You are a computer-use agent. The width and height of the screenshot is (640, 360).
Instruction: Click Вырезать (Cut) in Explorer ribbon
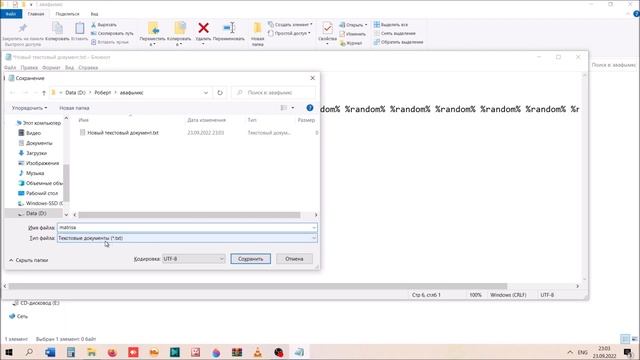104,24
